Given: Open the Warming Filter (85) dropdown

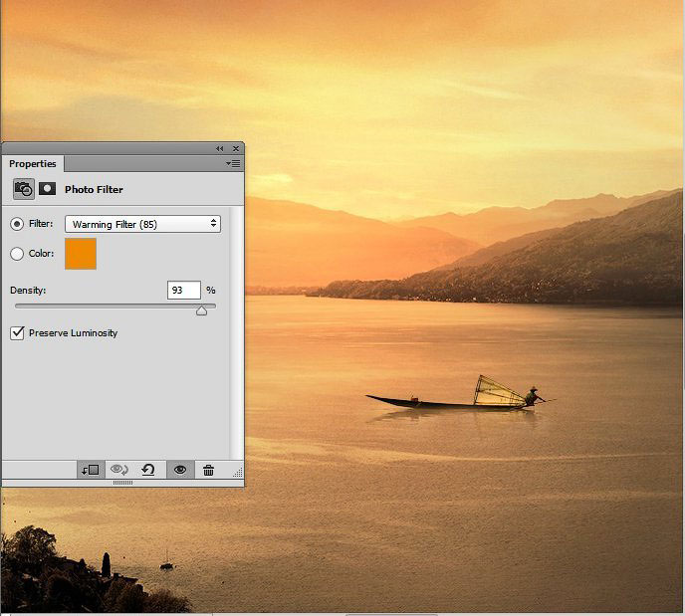Looking at the screenshot, I should 142,224.
